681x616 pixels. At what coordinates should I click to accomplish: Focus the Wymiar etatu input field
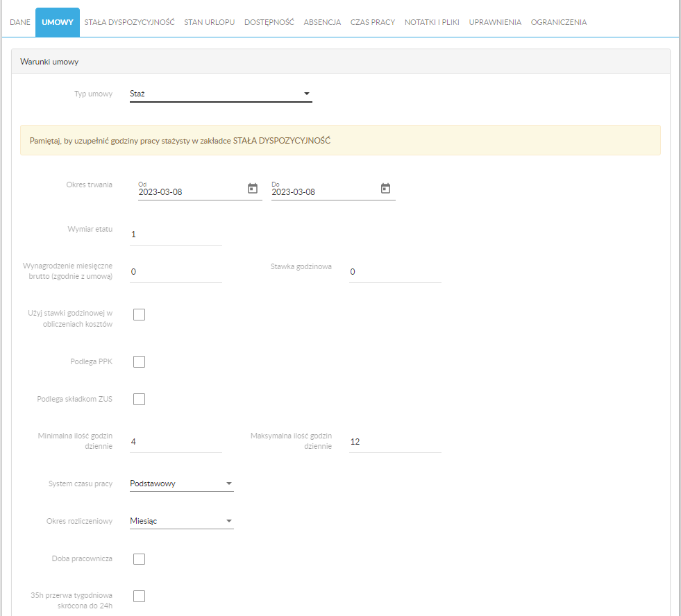click(x=176, y=234)
